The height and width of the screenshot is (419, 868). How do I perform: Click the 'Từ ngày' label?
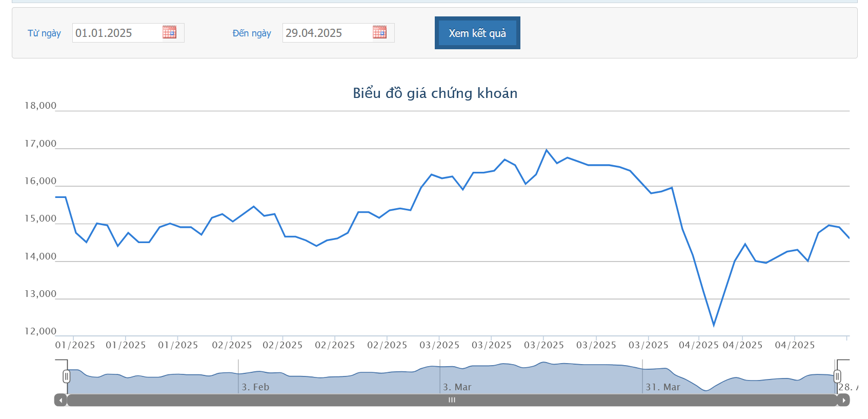click(44, 33)
